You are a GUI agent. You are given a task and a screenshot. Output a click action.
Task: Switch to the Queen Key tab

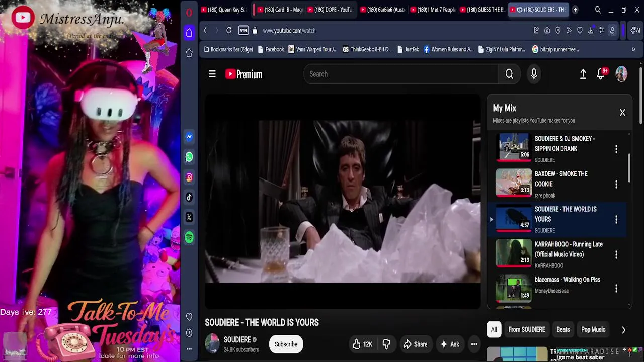(223, 10)
